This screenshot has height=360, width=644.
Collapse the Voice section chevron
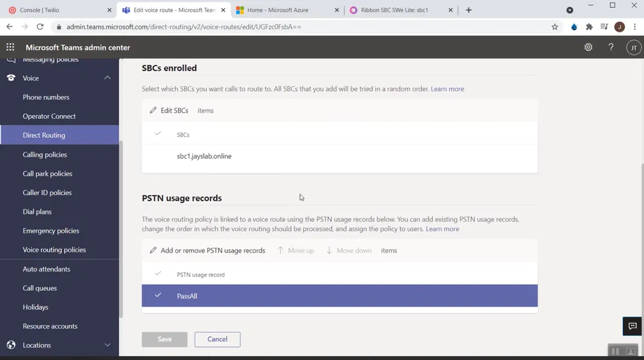pyautogui.click(x=108, y=78)
